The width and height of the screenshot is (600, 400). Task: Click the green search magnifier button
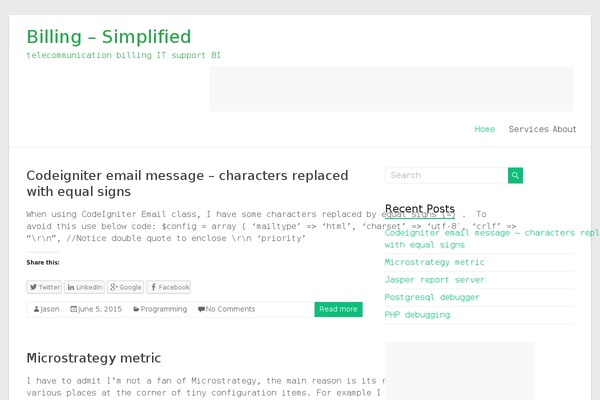click(x=515, y=175)
